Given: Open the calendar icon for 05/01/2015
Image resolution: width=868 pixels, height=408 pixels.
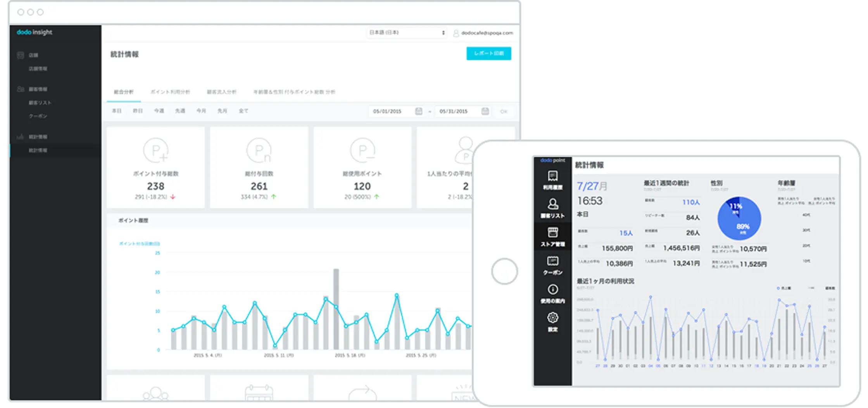Looking at the screenshot, I should pos(419,111).
